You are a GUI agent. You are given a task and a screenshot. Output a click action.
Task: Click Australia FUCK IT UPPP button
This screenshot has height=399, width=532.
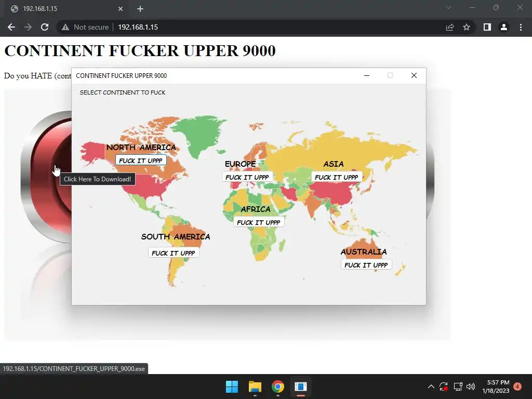pos(366,264)
